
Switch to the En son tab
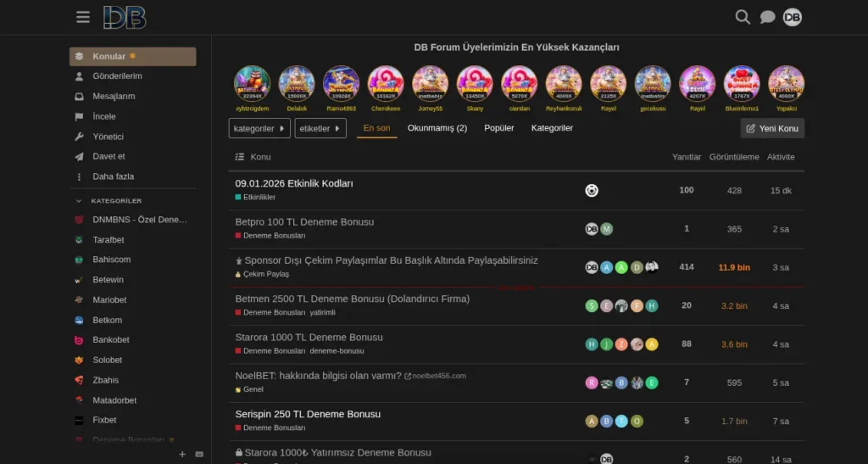click(377, 128)
